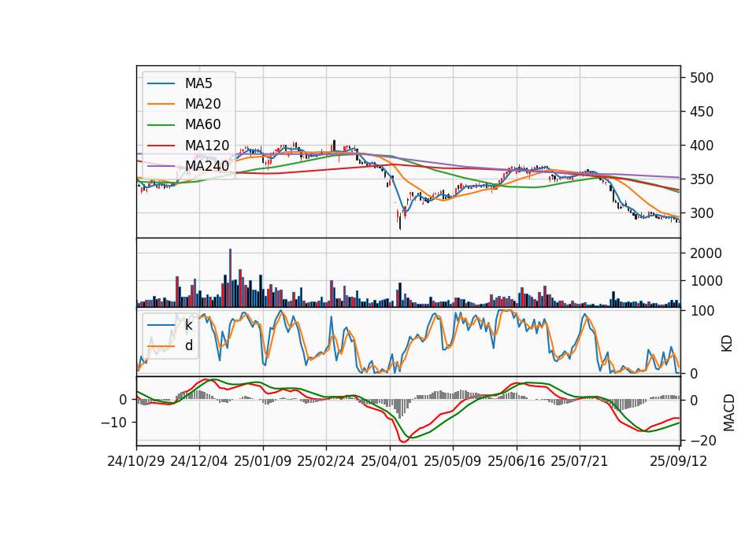Click the KD axis title

(x=727, y=344)
